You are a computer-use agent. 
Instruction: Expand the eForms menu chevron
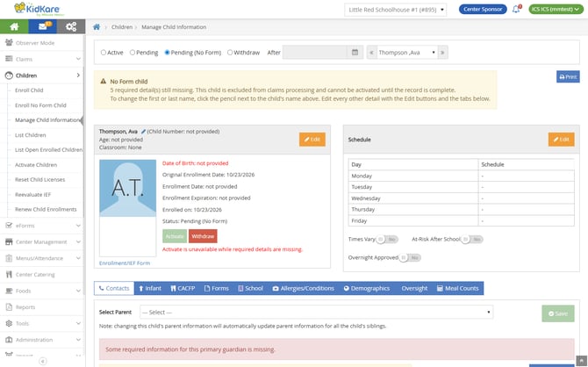(78, 226)
